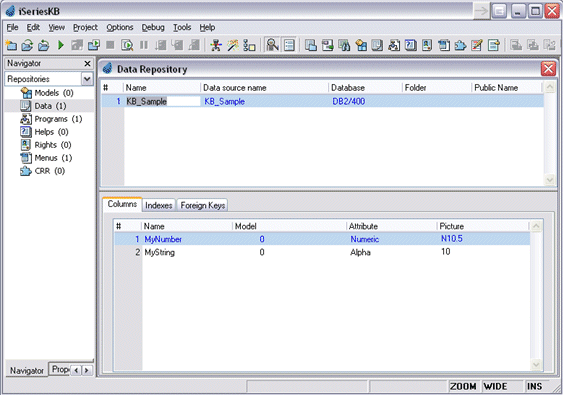Expand the Repositories dropdown
This screenshot has height=395, width=563.
(87, 79)
